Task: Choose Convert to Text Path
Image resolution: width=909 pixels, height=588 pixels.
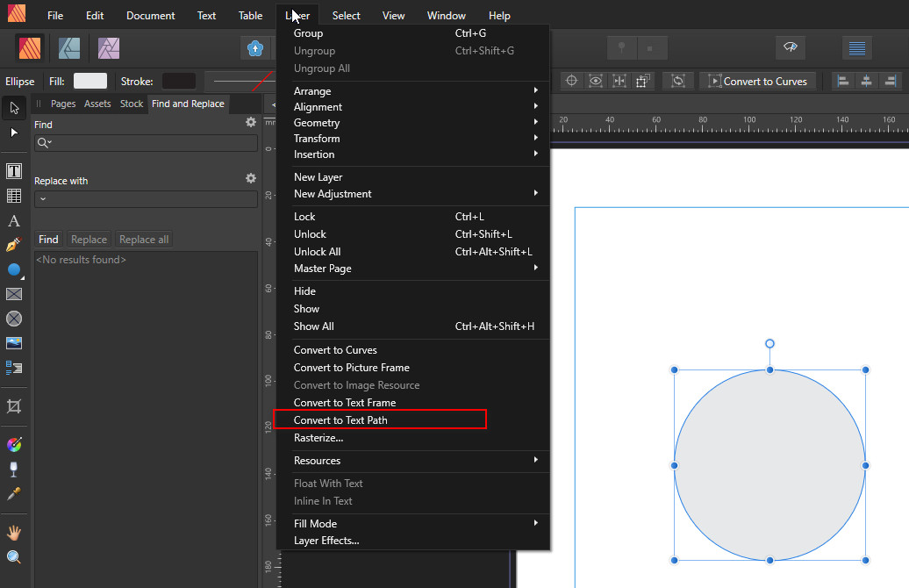Action: coord(340,420)
